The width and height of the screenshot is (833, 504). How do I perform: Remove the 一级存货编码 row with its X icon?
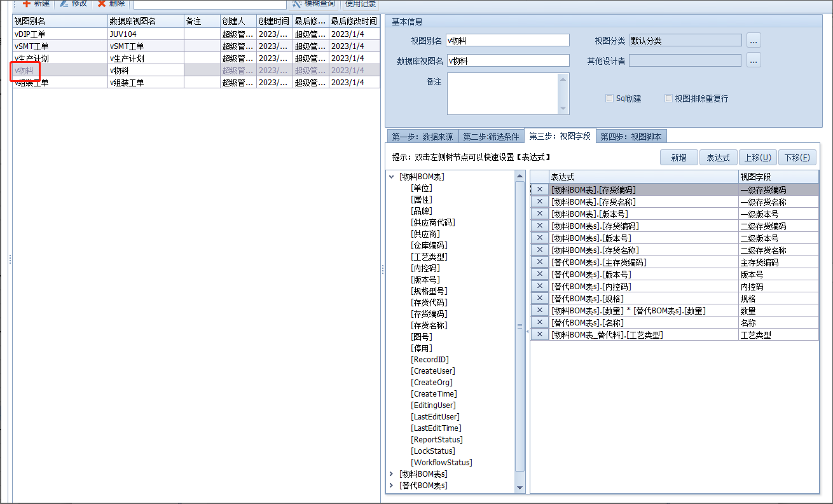540,189
